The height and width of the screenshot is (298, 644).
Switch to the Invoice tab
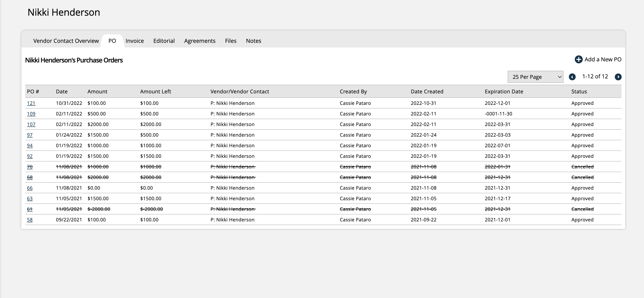(x=134, y=41)
